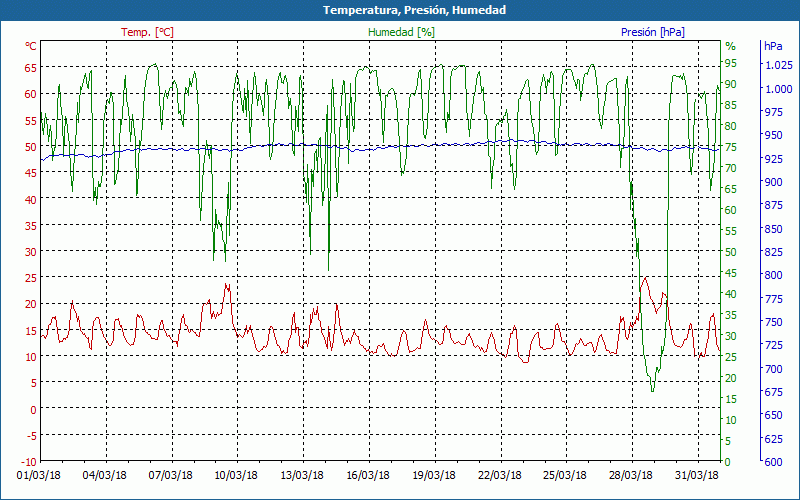Click the red '65' temperature axis value

[x=31, y=67]
